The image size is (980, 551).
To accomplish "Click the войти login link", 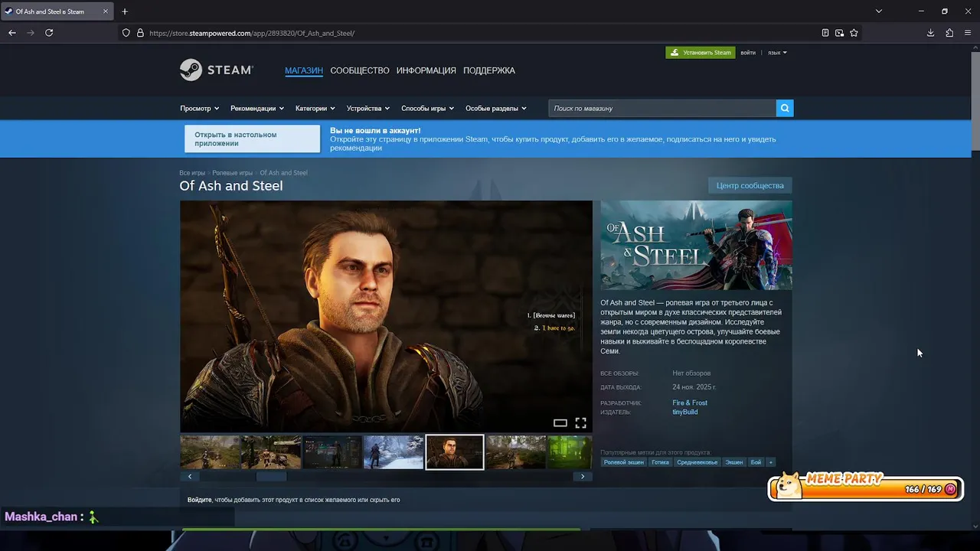I will click(748, 53).
